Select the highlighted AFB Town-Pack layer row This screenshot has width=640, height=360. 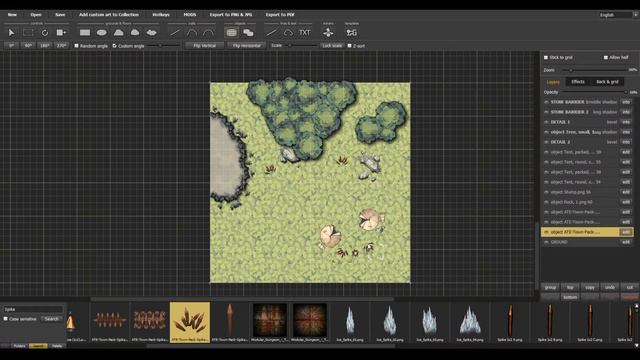[x=587, y=232]
